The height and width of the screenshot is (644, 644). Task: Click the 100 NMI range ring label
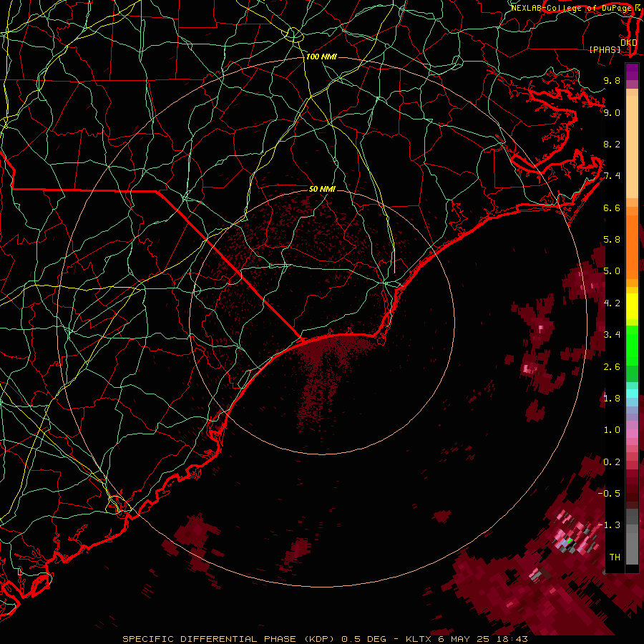pos(321,57)
